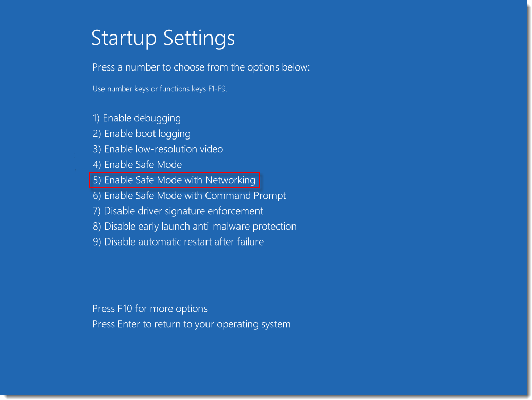Viewport: 532px width, 400px height.
Task: Disable early launch anti-malware protection
Action: [x=194, y=226]
